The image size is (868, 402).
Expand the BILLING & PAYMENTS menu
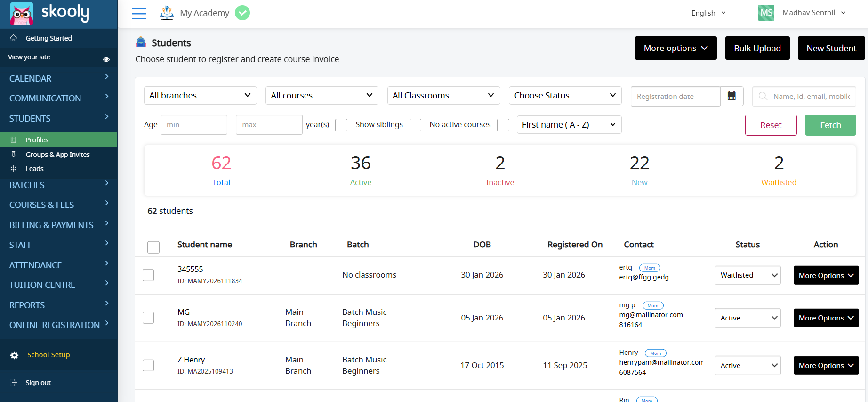58,225
